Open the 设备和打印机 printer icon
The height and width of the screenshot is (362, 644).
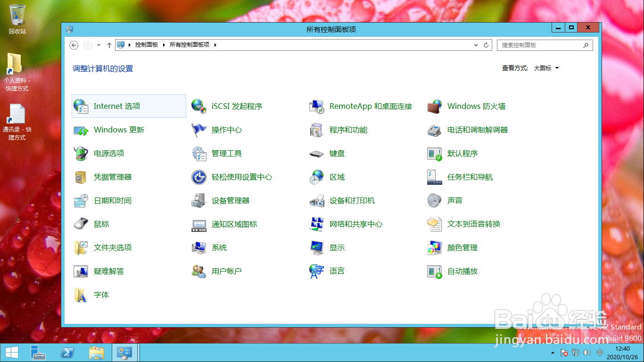click(317, 201)
